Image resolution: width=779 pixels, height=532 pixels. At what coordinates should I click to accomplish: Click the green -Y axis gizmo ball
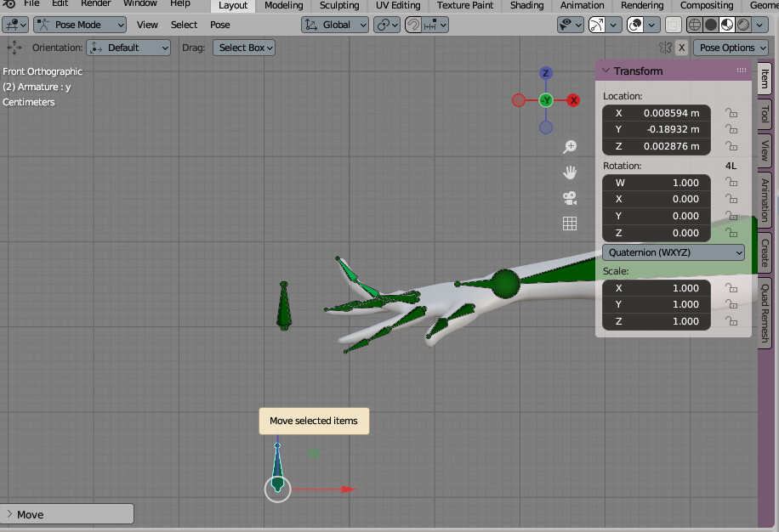click(546, 100)
